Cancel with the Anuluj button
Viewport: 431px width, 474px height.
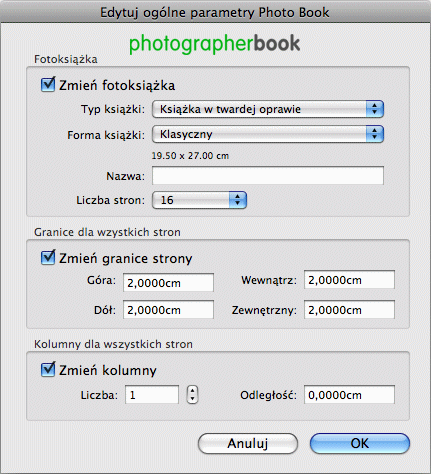[x=248, y=443]
